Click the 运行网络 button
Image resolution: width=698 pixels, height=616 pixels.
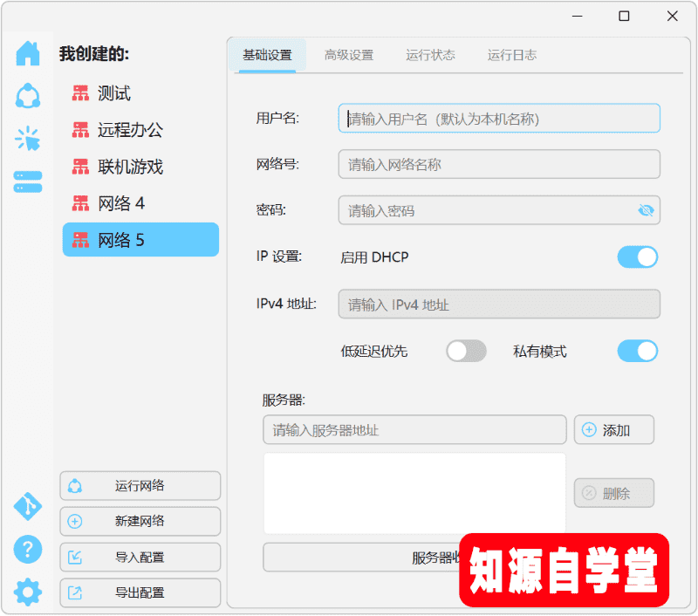tap(140, 486)
